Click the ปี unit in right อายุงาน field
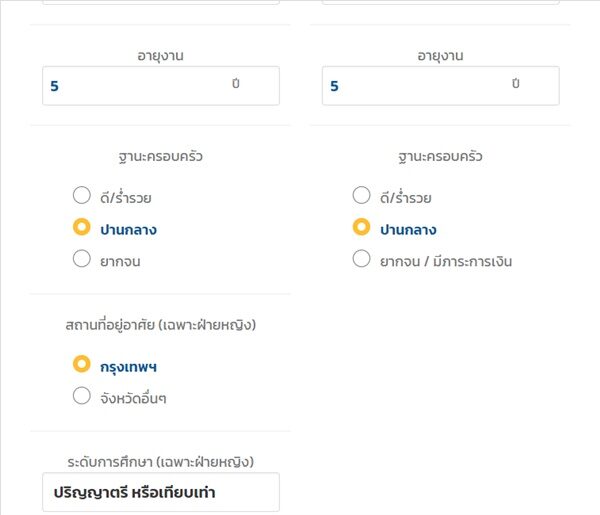 pos(516,84)
